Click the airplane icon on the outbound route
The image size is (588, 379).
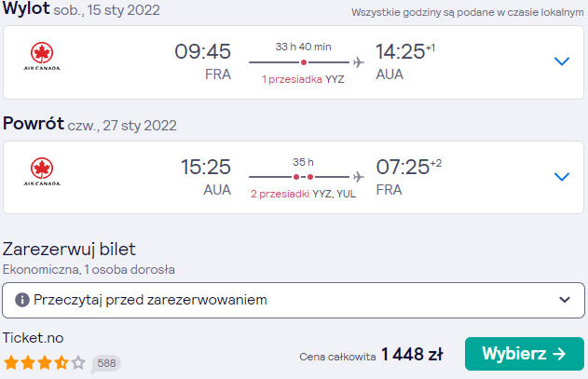coord(359,62)
